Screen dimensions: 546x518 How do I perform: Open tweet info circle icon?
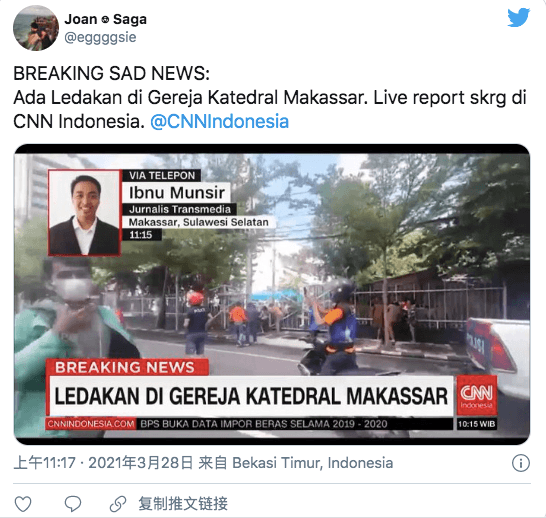coord(521,463)
